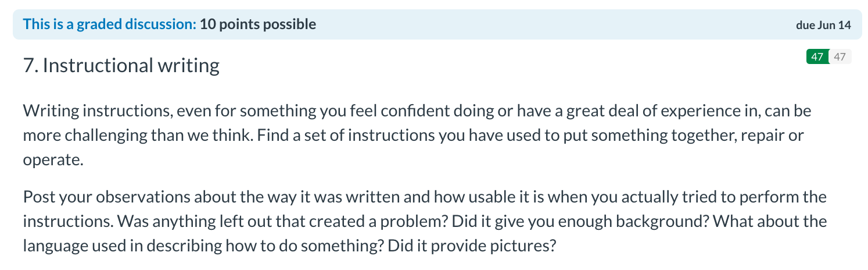Click the phrase 'more challenging than we think.'

click(x=138, y=135)
